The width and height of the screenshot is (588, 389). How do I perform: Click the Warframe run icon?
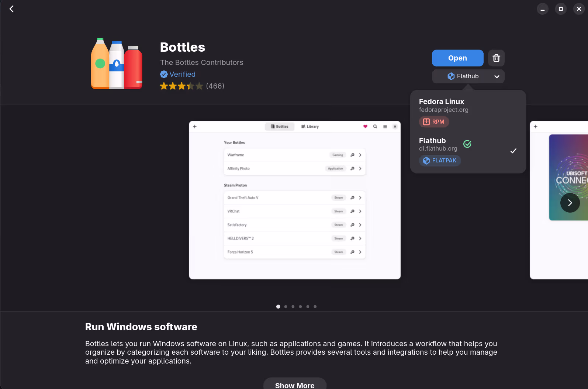(352, 155)
